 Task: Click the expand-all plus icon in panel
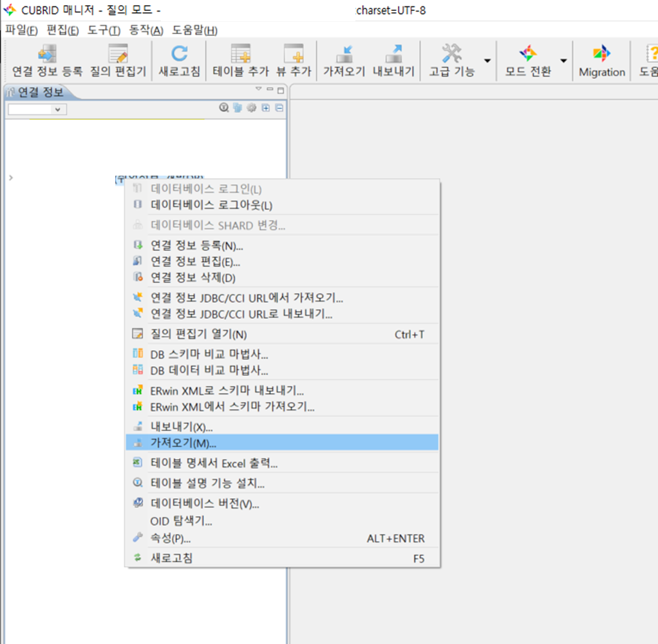(266, 107)
